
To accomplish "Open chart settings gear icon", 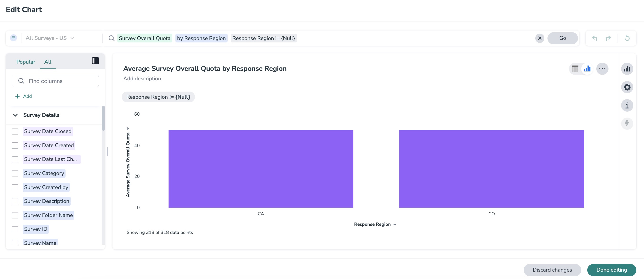I will [627, 87].
